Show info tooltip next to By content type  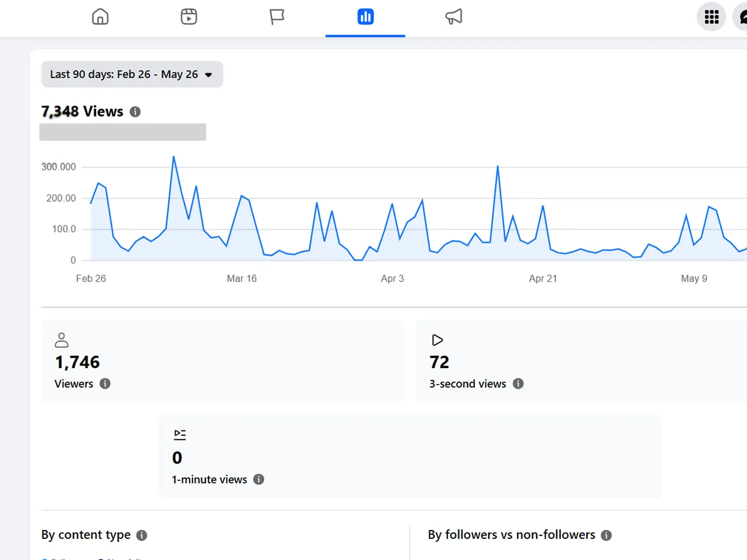click(x=141, y=535)
